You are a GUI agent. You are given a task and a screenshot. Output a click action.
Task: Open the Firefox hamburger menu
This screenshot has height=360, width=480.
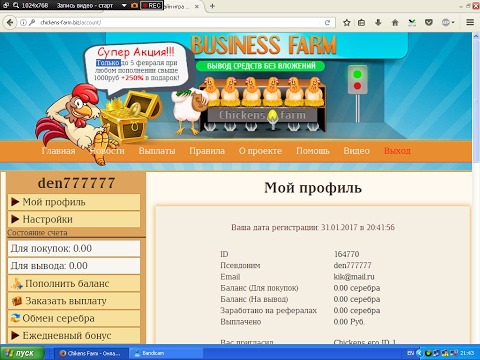[x=470, y=22]
